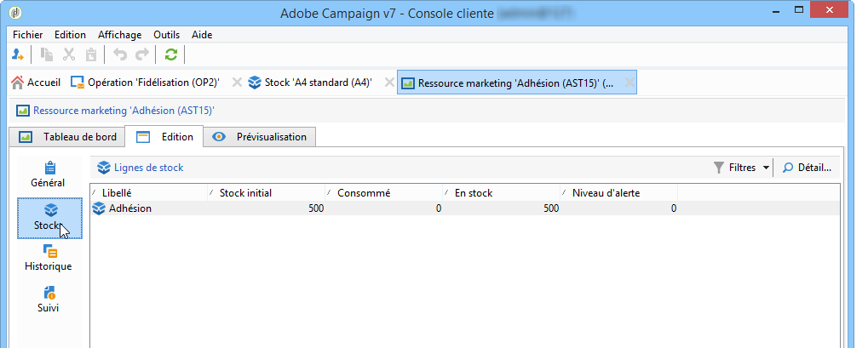Open the Suivi section in sidebar
This screenshot has height=348, width=868.
pos(49,299)
